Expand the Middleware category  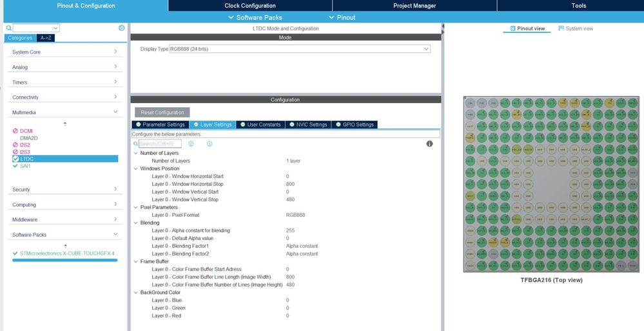pyautogui.click(x=65, y=219)
